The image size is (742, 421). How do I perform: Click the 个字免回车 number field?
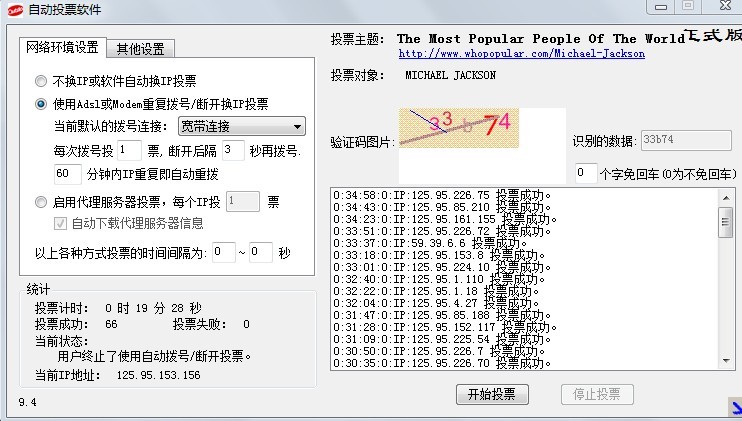pyautogui.click(x=585, y=173)
